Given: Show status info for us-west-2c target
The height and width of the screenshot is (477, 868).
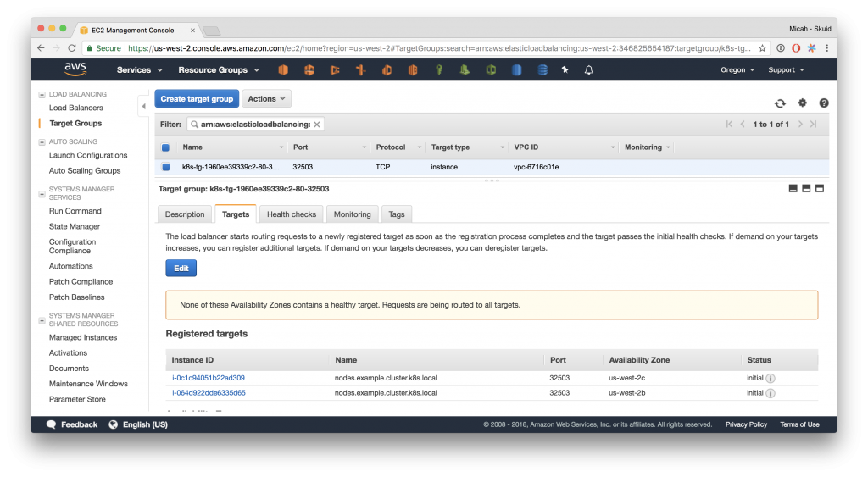Looking at the screenshot, I should click(x=771, y=379).
